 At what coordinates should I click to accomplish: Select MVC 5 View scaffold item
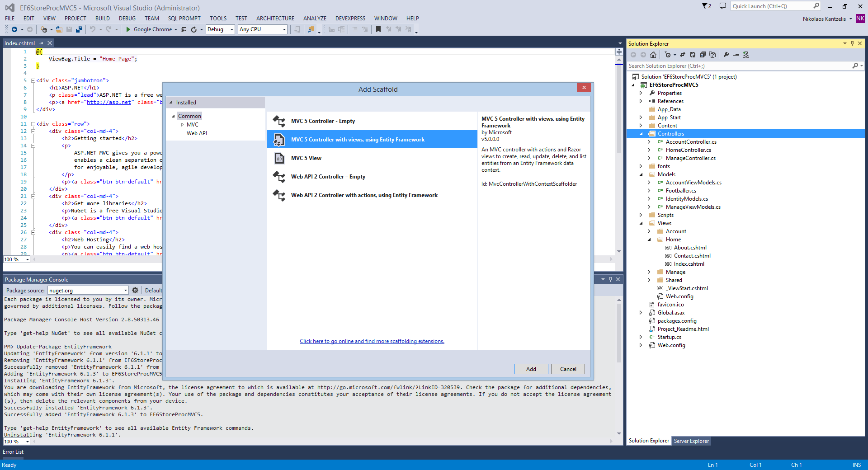pyautogui.click(x=372, y=158)
